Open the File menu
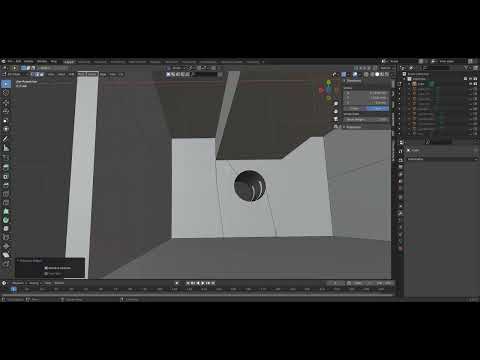480x360 pixels. pyautogui.click(x=10, y=61)
